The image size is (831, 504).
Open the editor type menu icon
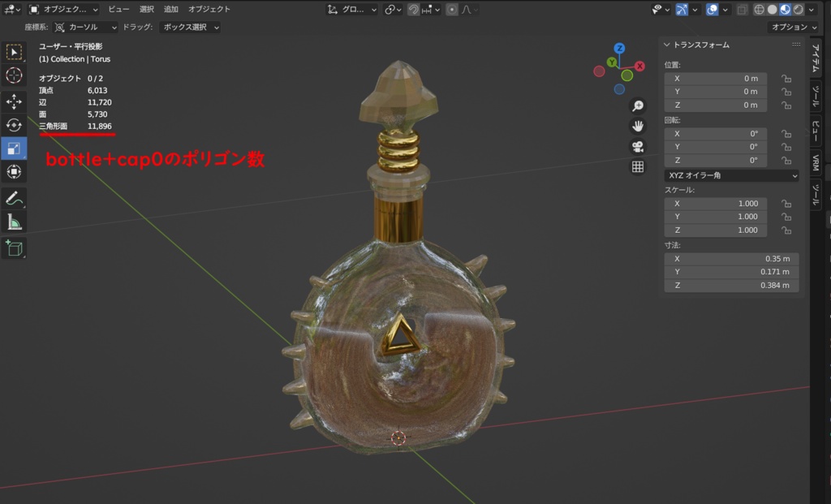pyautogui.click(x=11, y=9)
